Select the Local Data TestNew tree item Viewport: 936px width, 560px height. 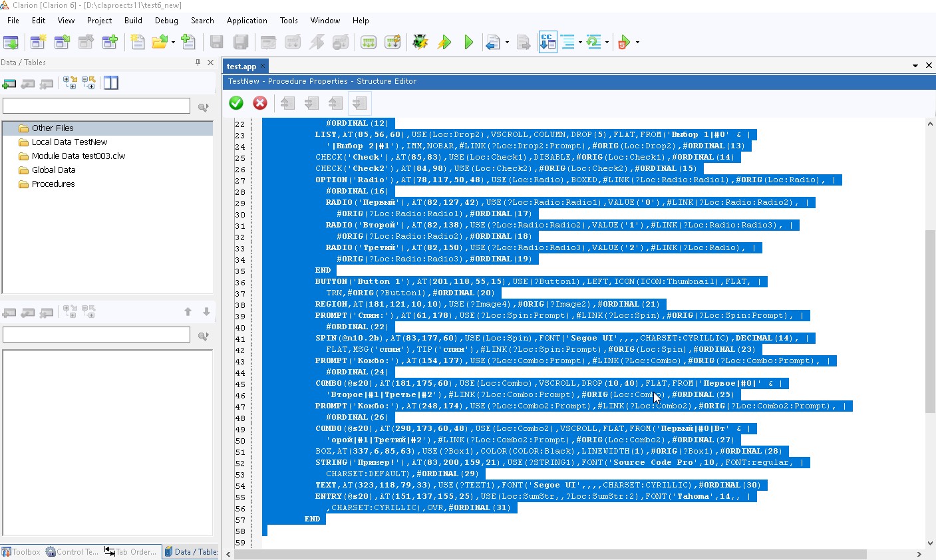tap(69, 142)
